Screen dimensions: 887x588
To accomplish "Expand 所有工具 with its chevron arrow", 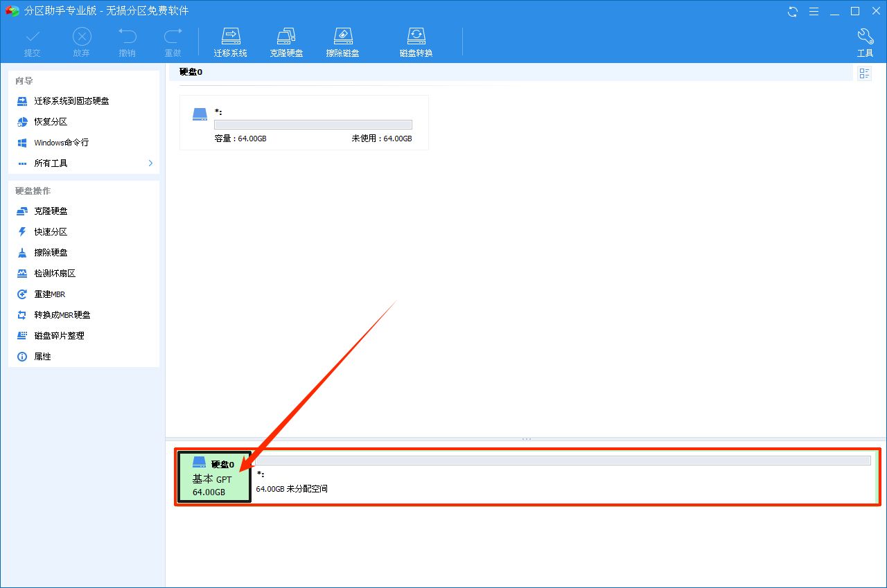I will click(x=150, y=163).
